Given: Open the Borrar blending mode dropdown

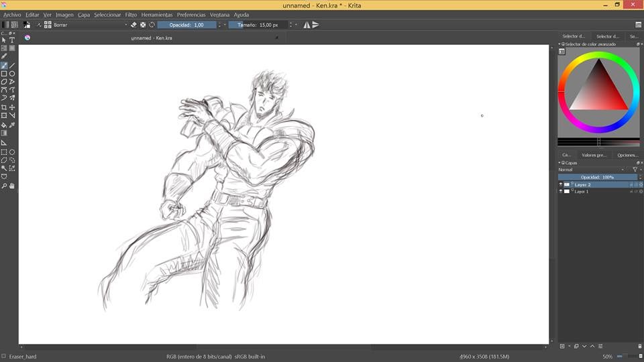Looking at the screenshot, I should click(91, 25).
